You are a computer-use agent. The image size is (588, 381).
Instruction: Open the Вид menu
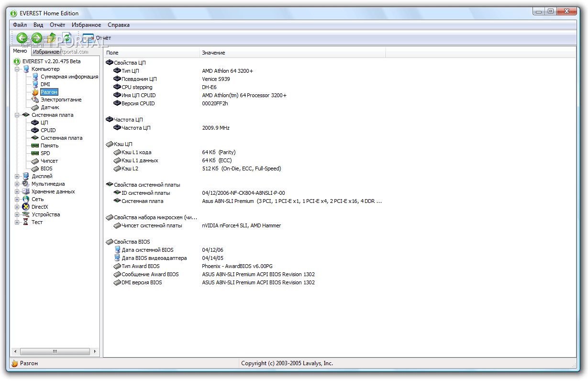pos(38,25)
